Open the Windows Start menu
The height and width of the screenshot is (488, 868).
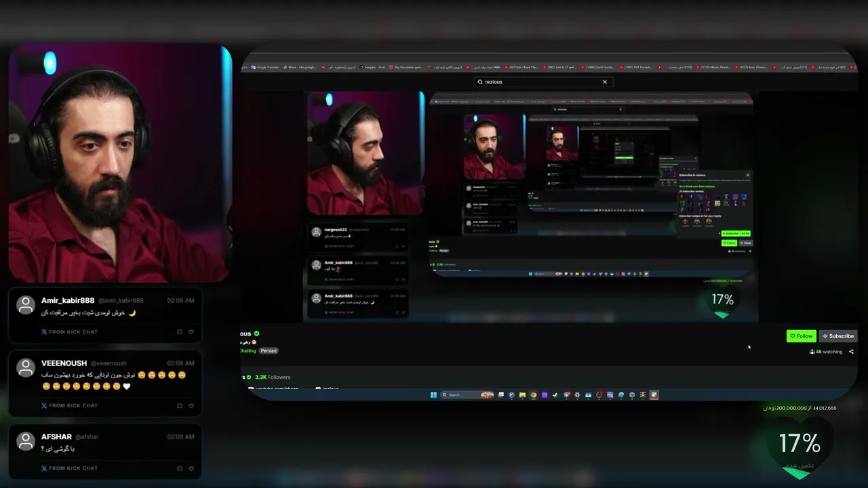pos(433,395)
